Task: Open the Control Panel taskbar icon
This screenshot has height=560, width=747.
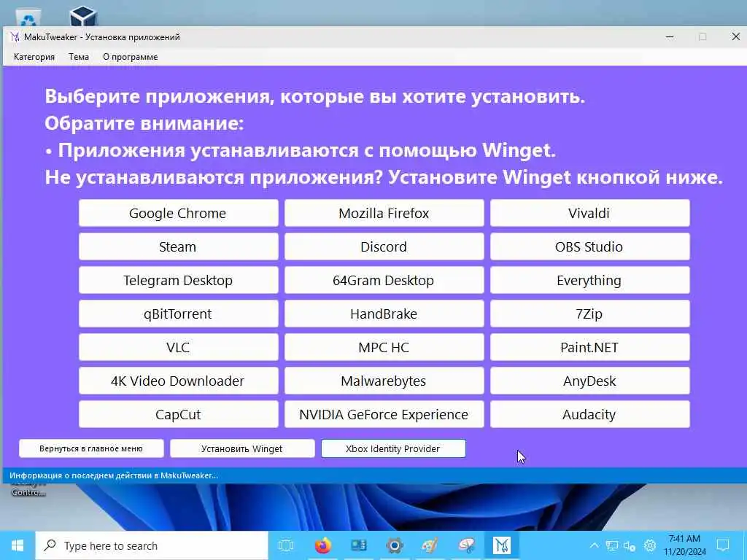Action: tap(358, 545)
